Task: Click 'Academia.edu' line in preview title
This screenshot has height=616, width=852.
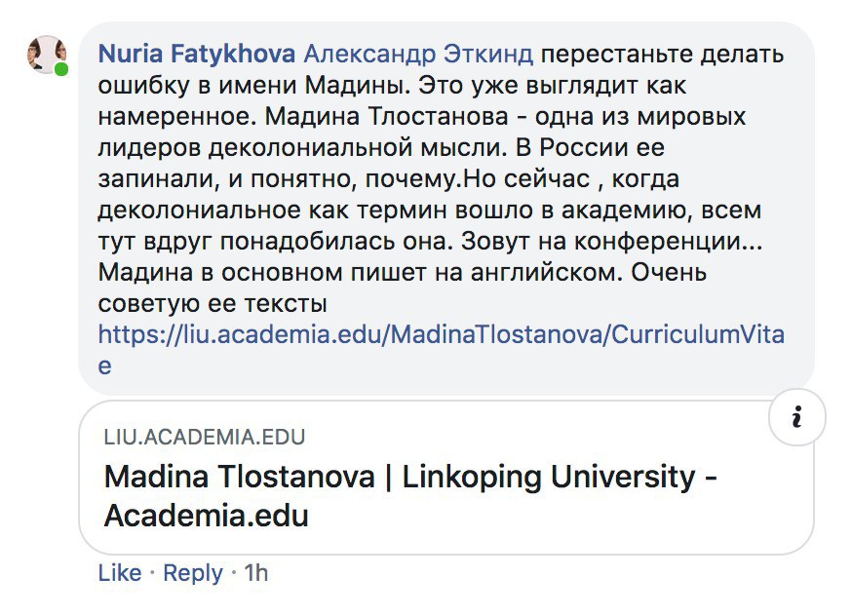Action: [206, 515]
